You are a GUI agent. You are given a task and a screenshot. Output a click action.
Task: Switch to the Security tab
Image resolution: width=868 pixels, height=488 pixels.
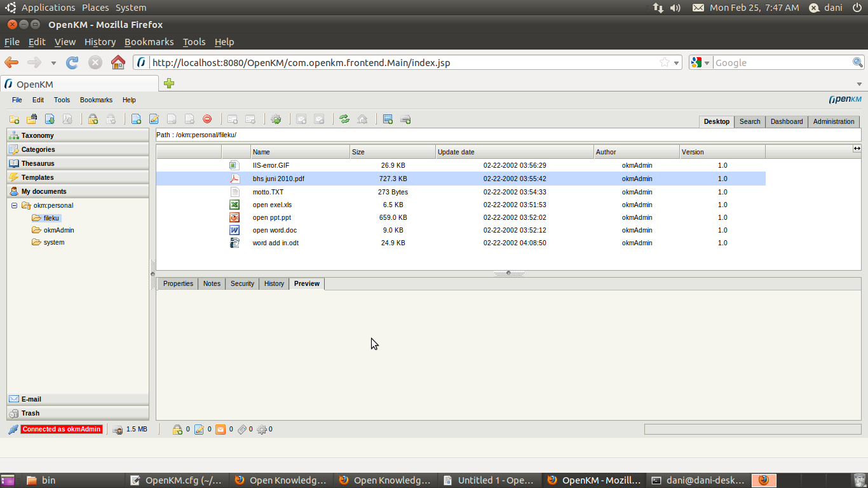242,283
